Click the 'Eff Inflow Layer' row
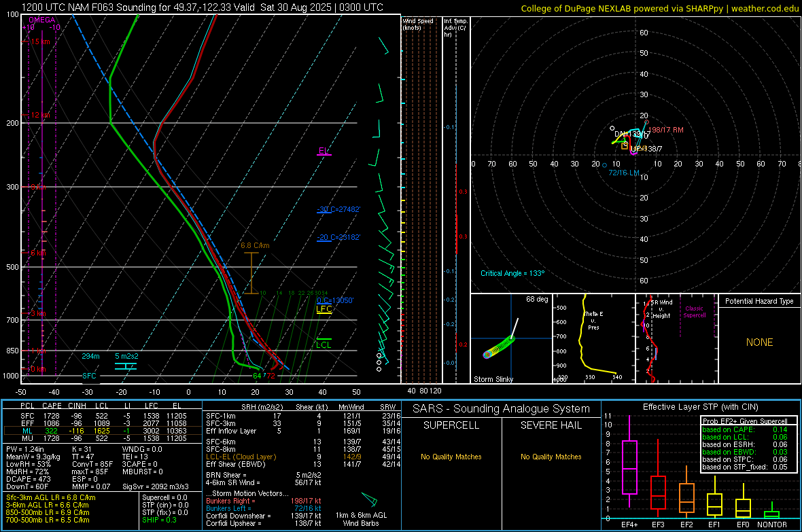Image resolution: width=802 pixels, height=532 pixels. click(x=303, y=431)
